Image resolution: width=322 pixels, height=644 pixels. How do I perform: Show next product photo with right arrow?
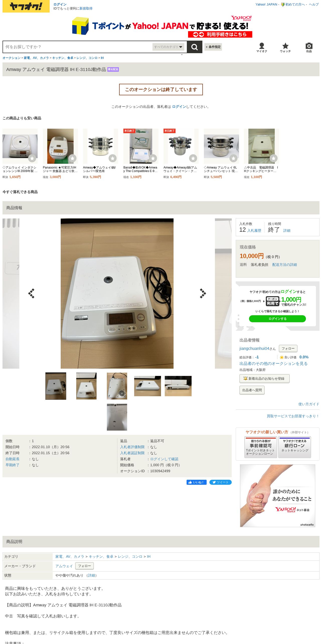203,293
